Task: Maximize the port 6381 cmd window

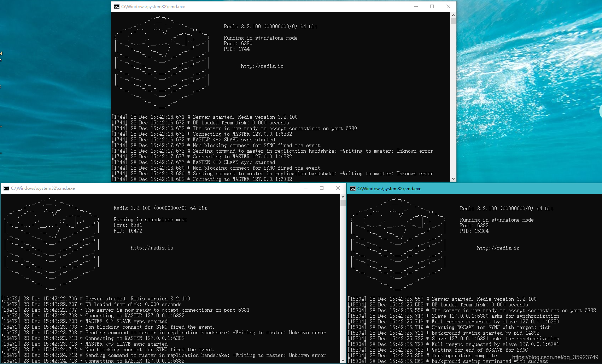Action: click(x=322, y=188)
